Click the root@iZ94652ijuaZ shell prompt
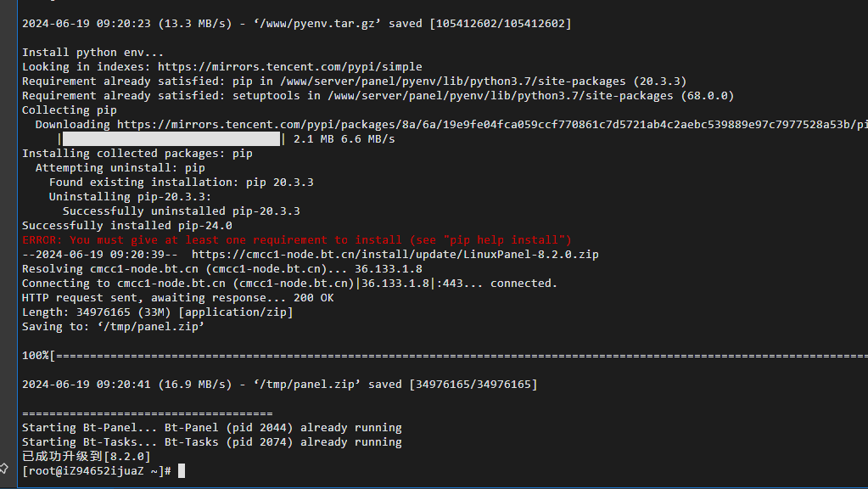Viewport: 868px width, 489px height. pyautogui.click(x=97, y=470)
